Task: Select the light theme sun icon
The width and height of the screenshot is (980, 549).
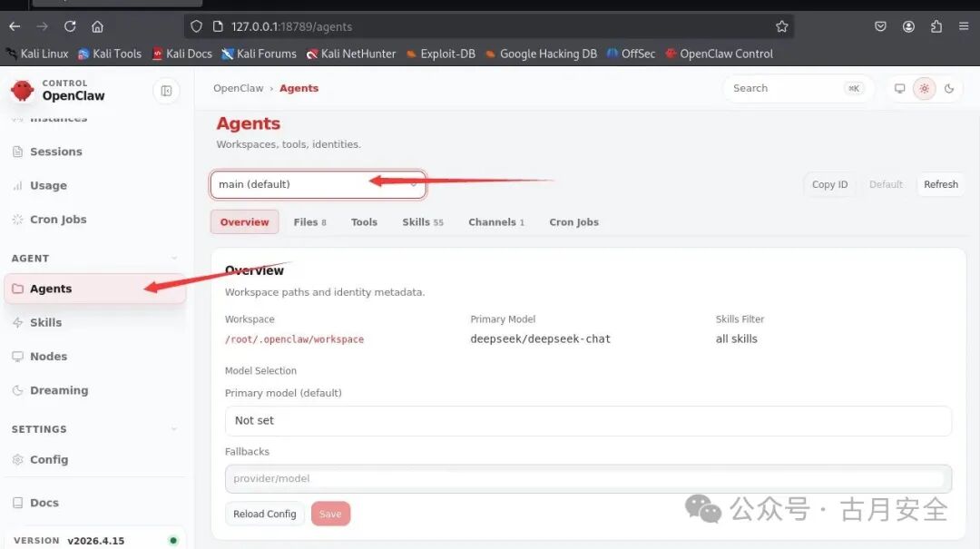Action: pyautogui.click(x=925, y=89)
